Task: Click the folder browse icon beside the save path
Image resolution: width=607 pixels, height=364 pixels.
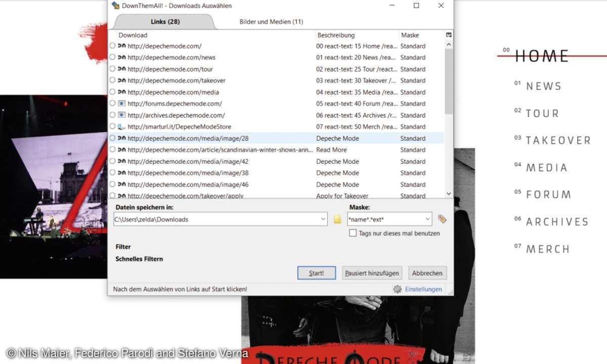Action: pos(337,219)
